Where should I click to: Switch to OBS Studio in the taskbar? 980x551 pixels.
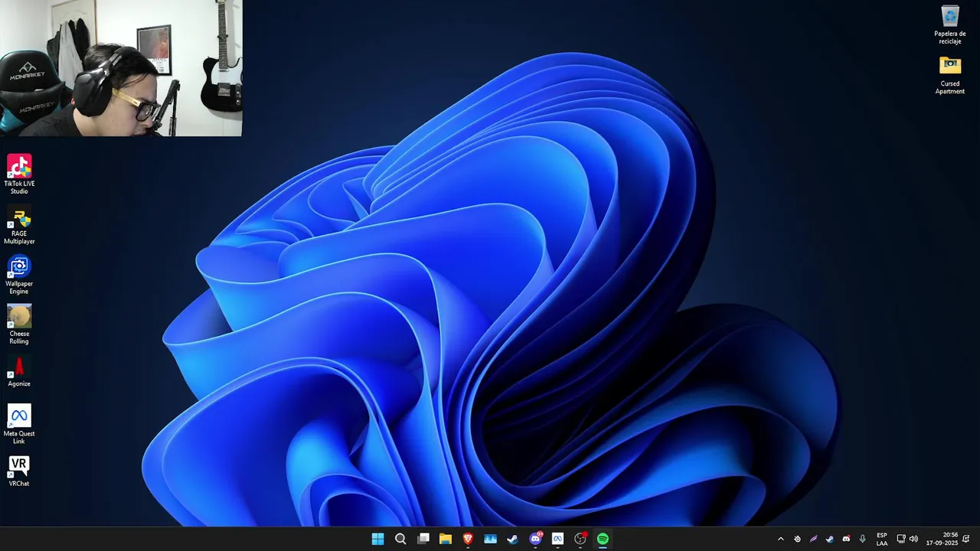point(580,539)
